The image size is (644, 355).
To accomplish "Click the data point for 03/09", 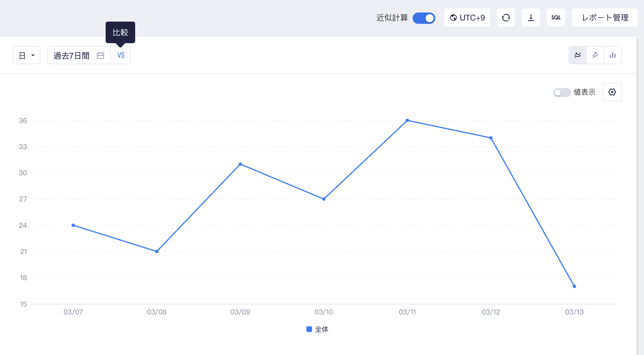I will (x=240, y=164).
